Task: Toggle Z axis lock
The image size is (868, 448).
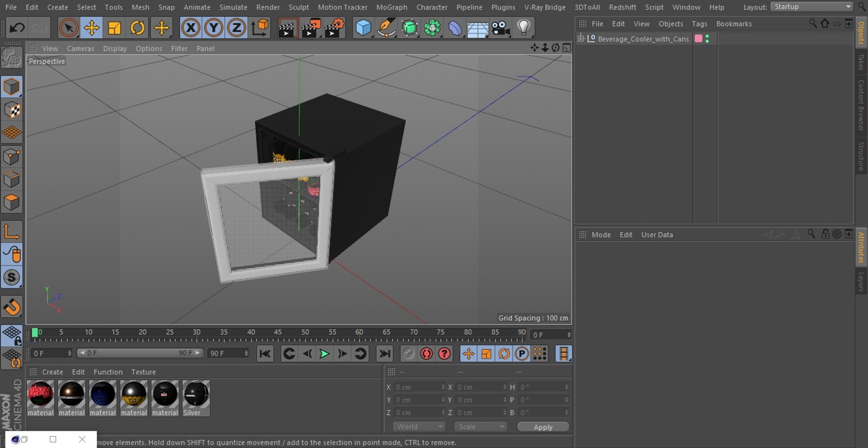Action: (x=236, y=28)
